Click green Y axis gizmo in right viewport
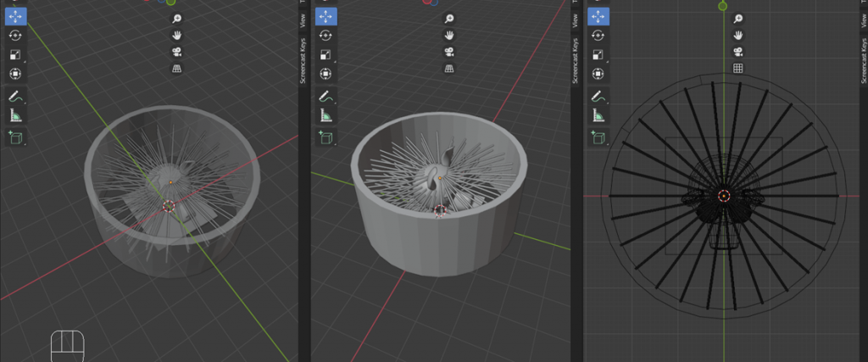Image resolution: width=868 pixels, height=362 pixels. [722, 6]
